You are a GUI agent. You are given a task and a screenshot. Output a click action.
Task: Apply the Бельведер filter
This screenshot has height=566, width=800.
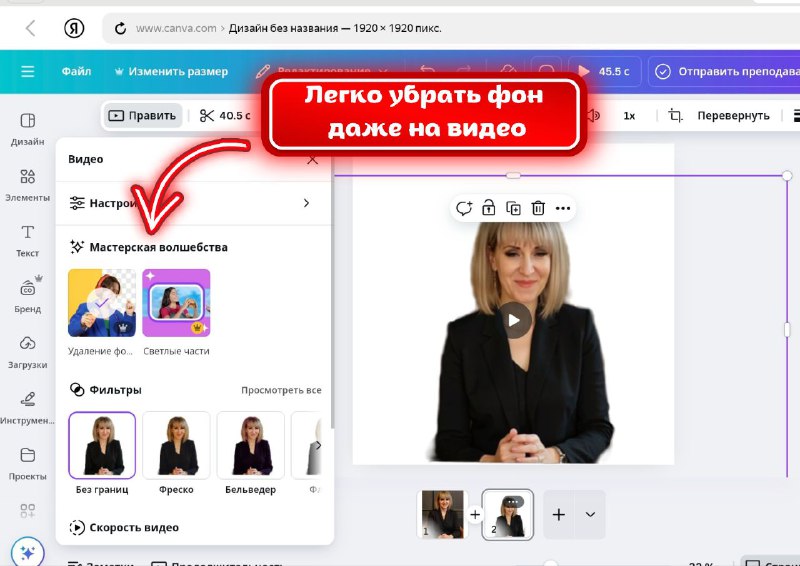[x=251, y=445]
